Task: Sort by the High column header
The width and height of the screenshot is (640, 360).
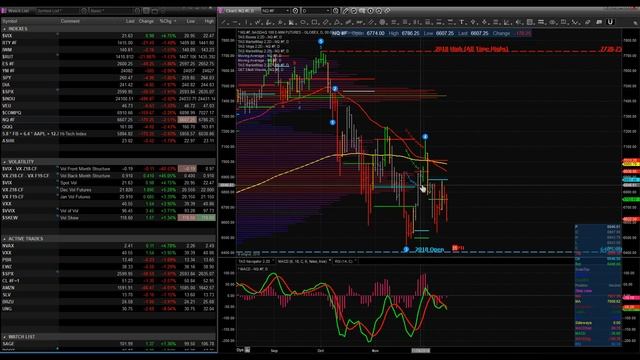Action: (209, 21)
